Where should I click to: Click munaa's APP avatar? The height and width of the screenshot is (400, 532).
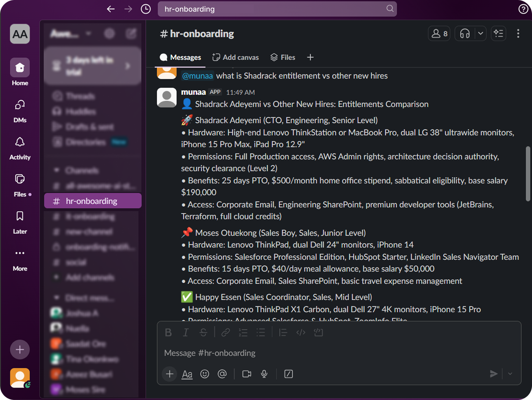point(167,98)
